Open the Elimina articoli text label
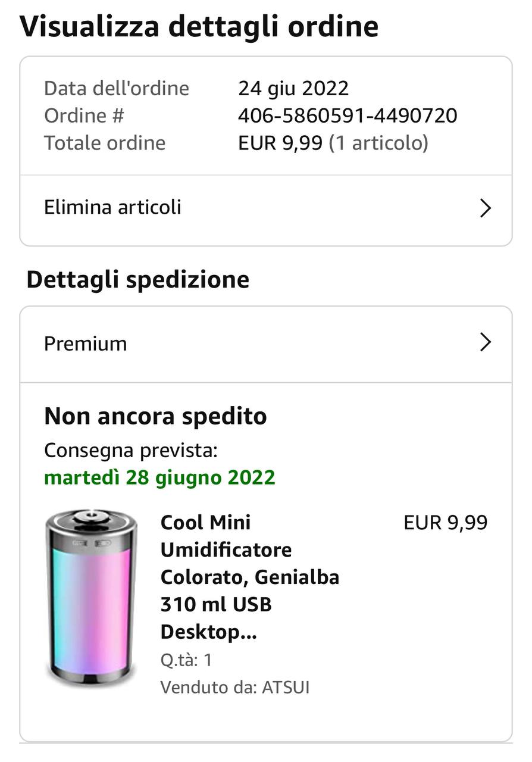 pos(112,207)
